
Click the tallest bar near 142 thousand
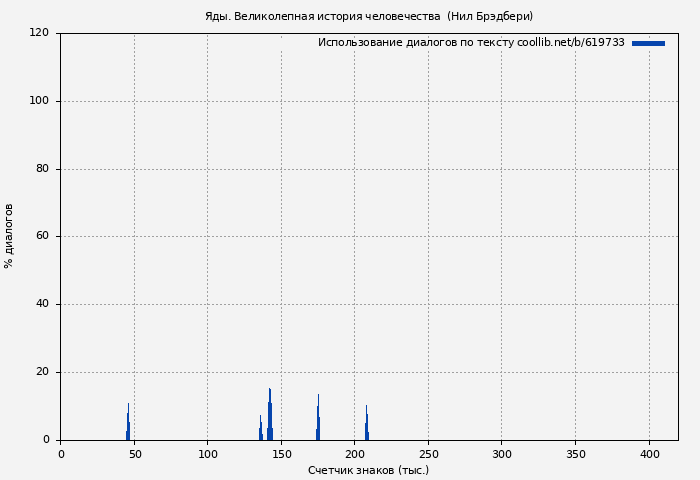(270, 415)
